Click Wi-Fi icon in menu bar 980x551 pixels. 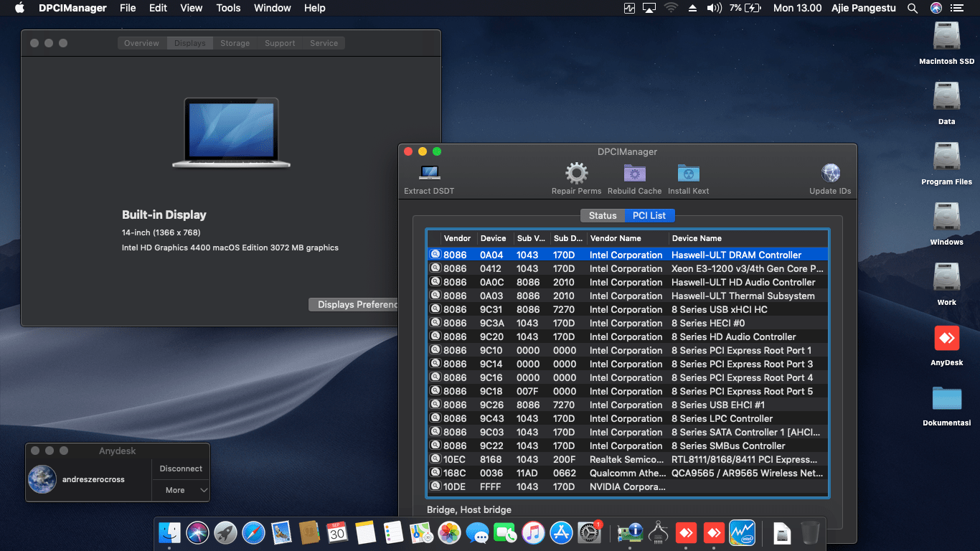tap(671, 8)
